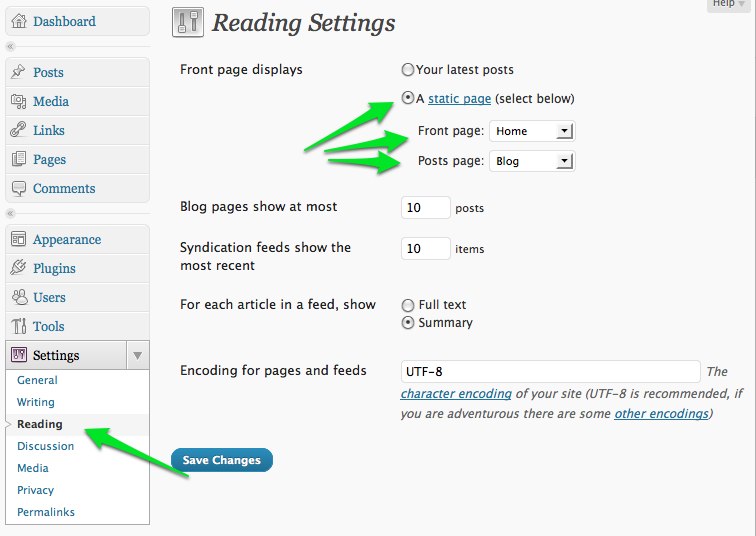Click the Links chain icon
756x536 pixels.
click(18, 130)
